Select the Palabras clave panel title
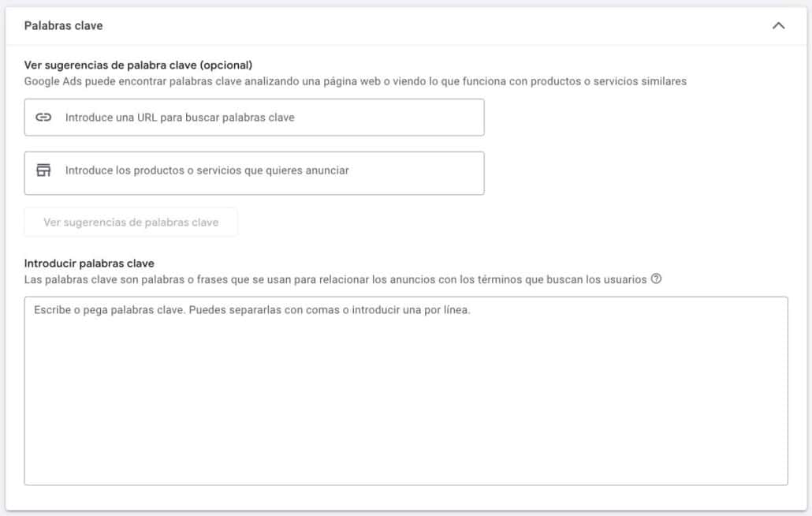Image resolution: width=812 pixels, height=516 pixels. coord(63,26)
